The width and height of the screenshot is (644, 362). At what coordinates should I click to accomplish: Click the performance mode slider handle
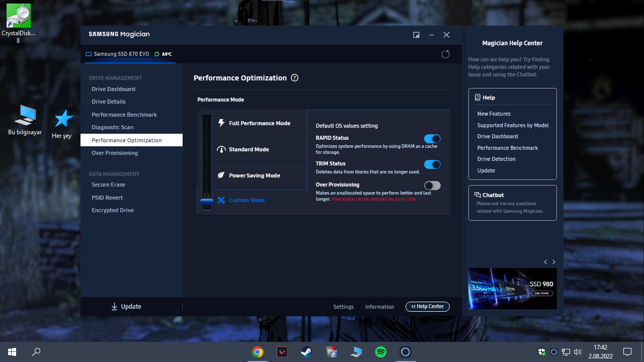pos(207,203)
